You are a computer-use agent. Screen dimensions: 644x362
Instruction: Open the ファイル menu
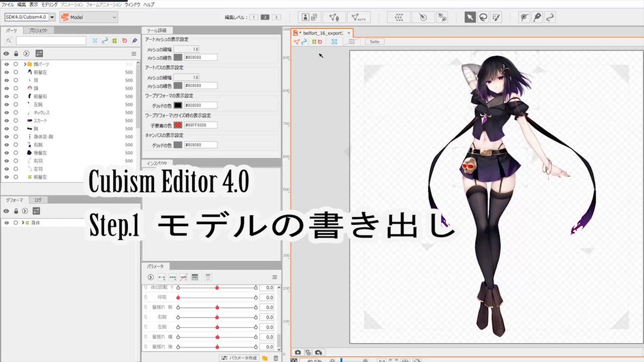click(x=8, y=4)
